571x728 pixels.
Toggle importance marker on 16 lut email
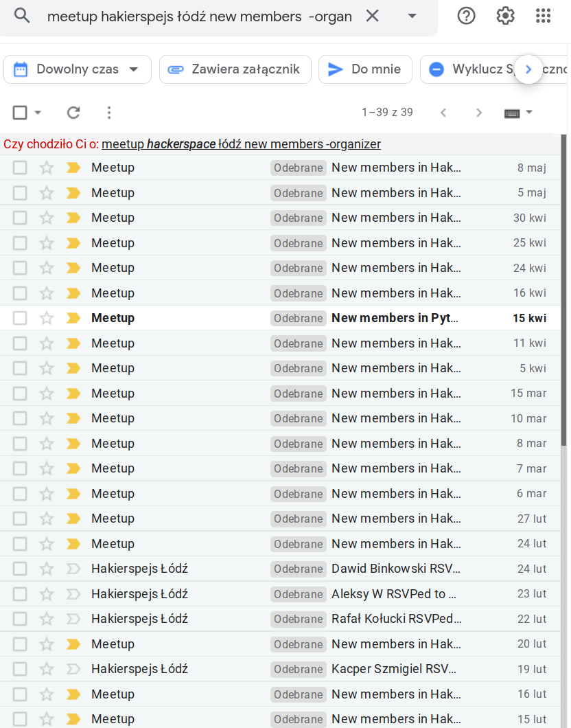pyautogui.click(x=73, y=694)
